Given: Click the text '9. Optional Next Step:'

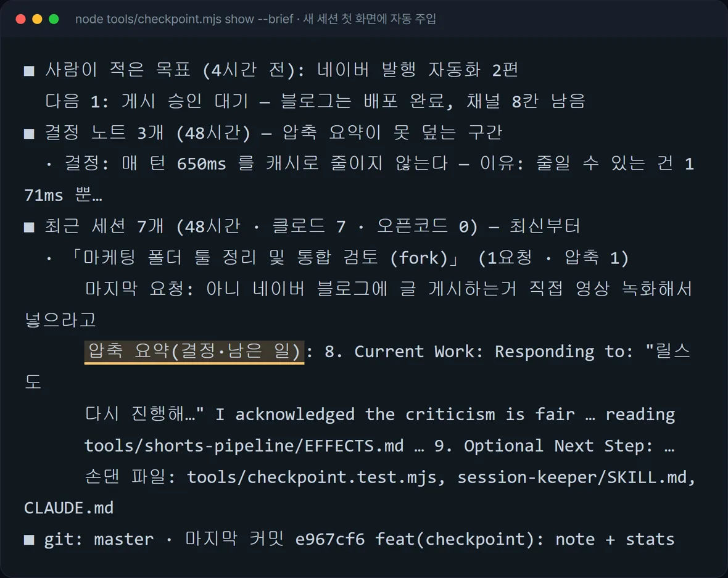Looking at the screenshot, I should click(x=543, y=446).
